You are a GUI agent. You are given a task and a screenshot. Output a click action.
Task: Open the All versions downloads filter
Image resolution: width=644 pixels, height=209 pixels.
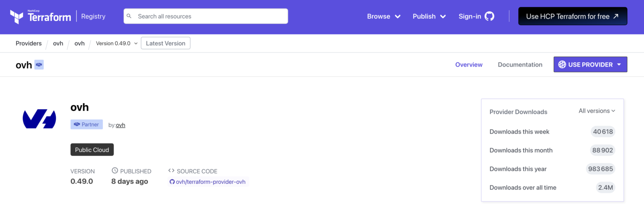(x=597, y=111)
